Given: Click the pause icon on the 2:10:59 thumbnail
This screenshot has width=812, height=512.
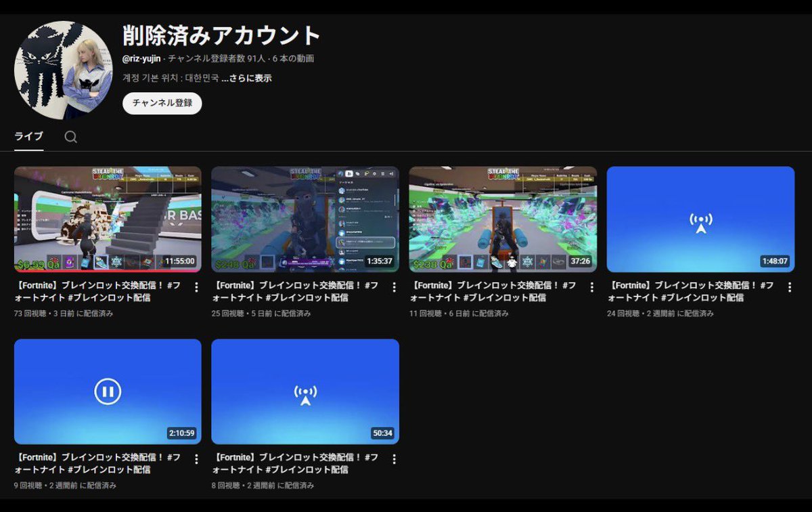Looking at the screenshot, I should pyautogui.click(x=108, y=391).
